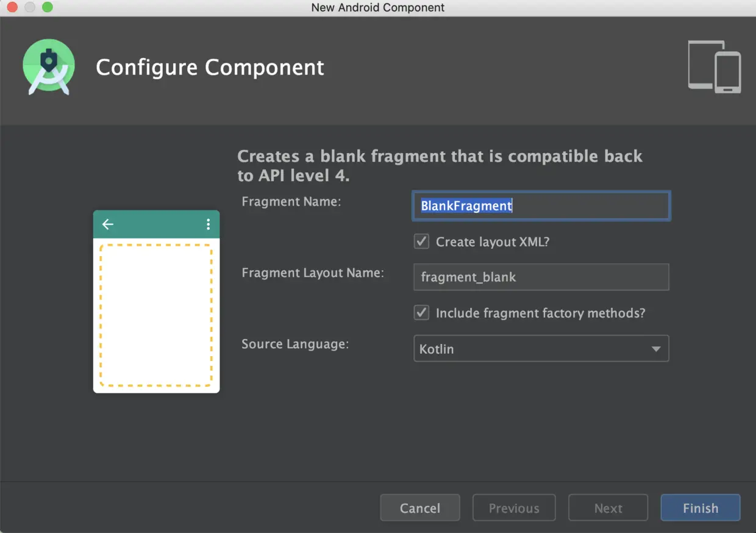Click the Fragment Name text field
756x533 pixels.
tap(541, 206)
